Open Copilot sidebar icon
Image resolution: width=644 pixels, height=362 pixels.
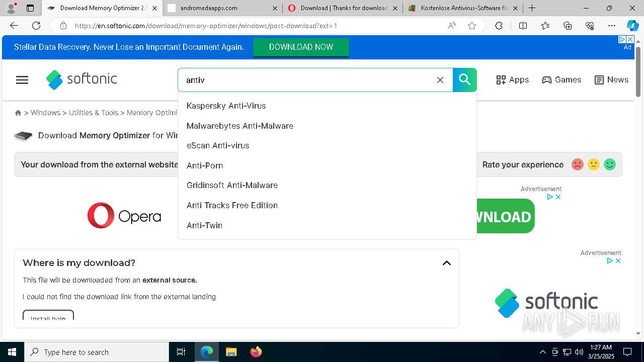632,26
